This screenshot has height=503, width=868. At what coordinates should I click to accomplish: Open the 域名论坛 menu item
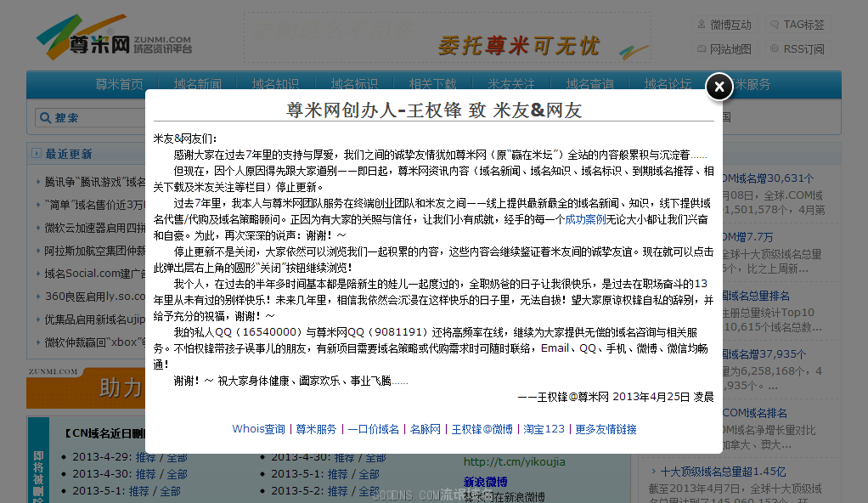(x=668, y=84)
